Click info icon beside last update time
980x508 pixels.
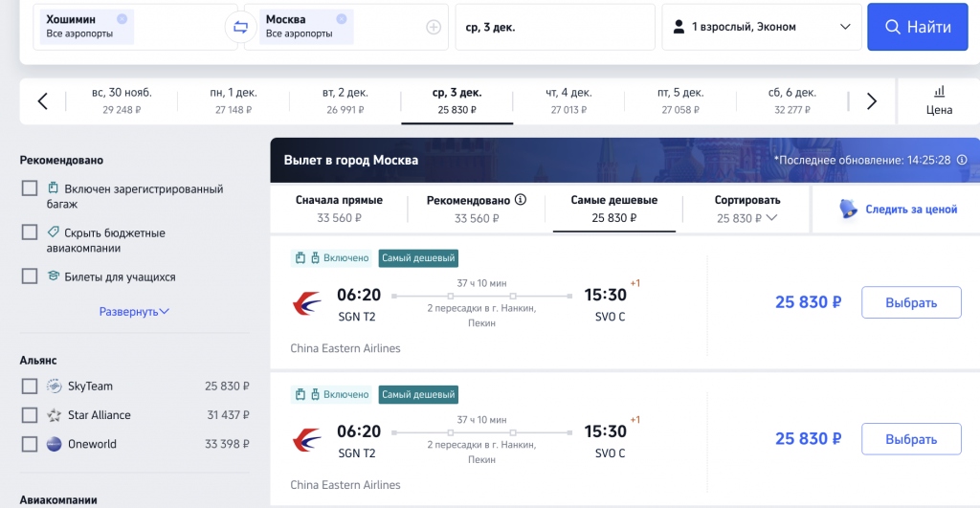pos(962,160)
